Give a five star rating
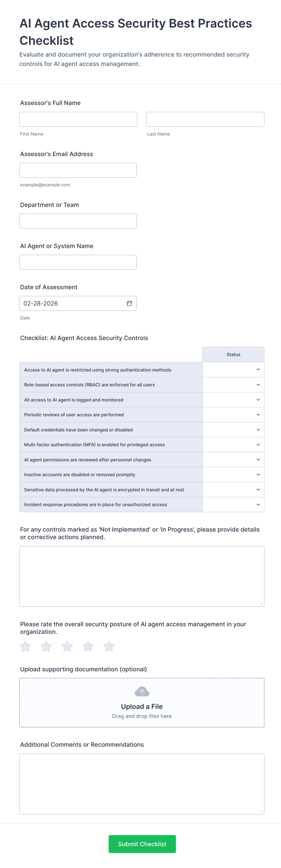Image resolution: width=281 pixels, height=868 pixels. tap(109, 646)
